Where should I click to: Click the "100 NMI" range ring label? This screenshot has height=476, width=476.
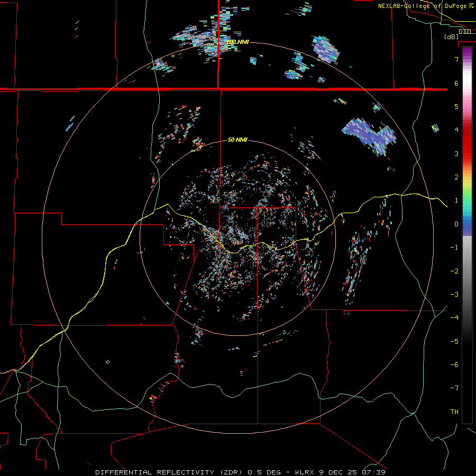click(x=238, y=42)
